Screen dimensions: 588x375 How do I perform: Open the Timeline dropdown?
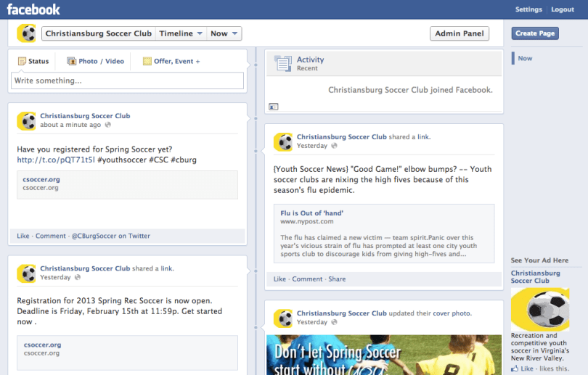click(181, 33)
